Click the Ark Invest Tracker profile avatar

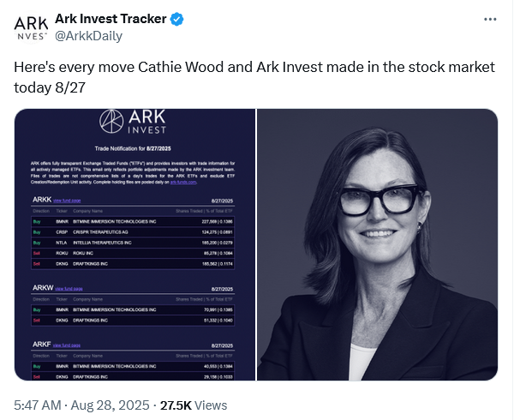tap(30, 27)
